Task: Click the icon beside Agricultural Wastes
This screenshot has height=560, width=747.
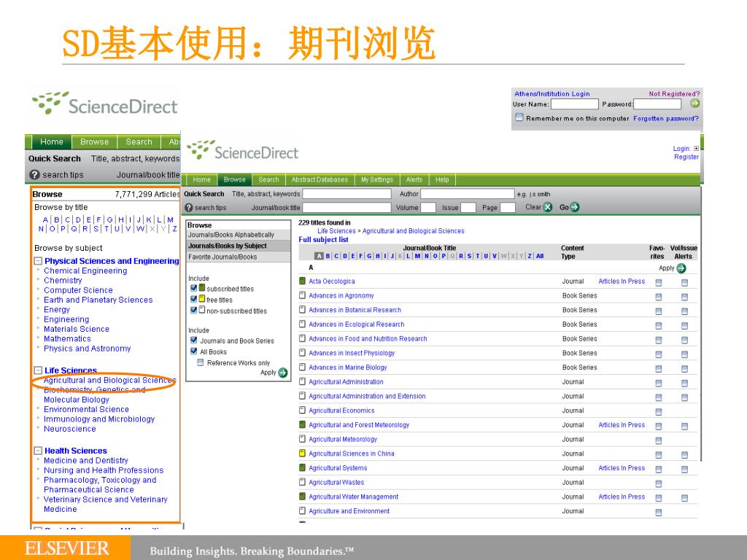Action: tap(302, 482)
